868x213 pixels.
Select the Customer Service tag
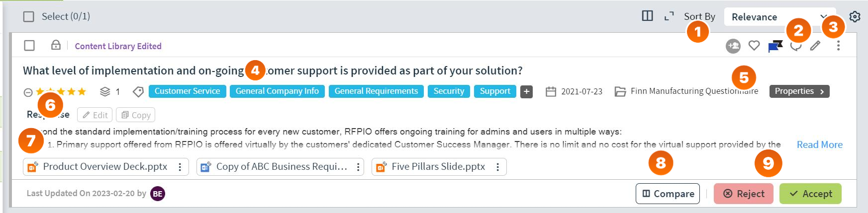click(x=187, y=91)
